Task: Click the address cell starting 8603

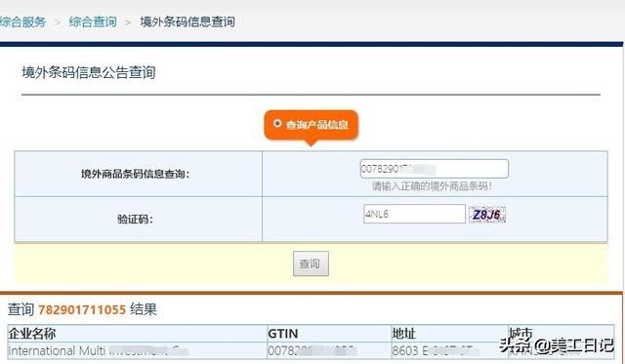Action: (449, 351)
